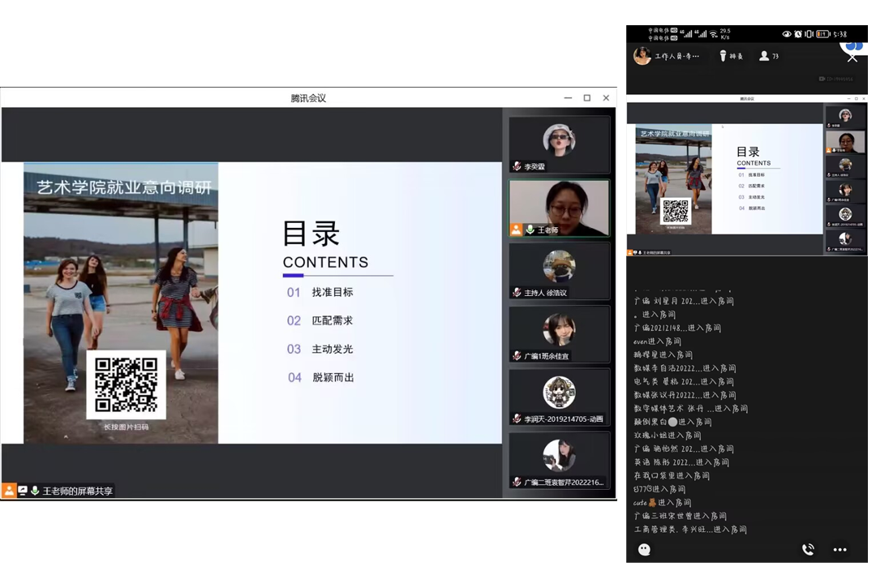
Task: Tap the 工作人员 host avatar in mobile header
Action: (x=642, y=56)
